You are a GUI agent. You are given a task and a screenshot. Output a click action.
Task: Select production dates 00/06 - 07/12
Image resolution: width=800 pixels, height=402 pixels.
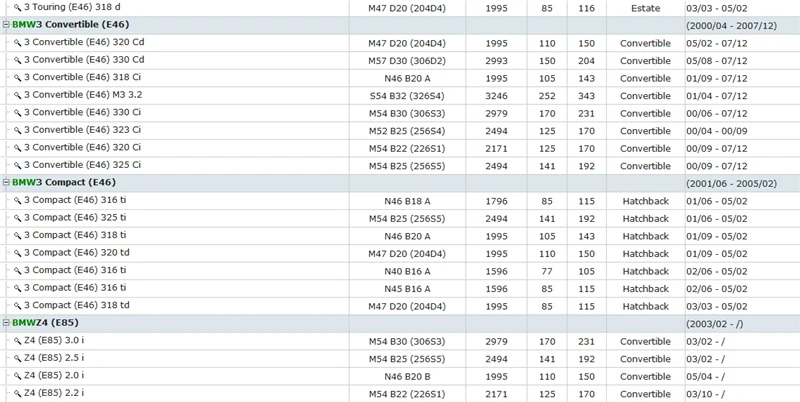point(716,113)
